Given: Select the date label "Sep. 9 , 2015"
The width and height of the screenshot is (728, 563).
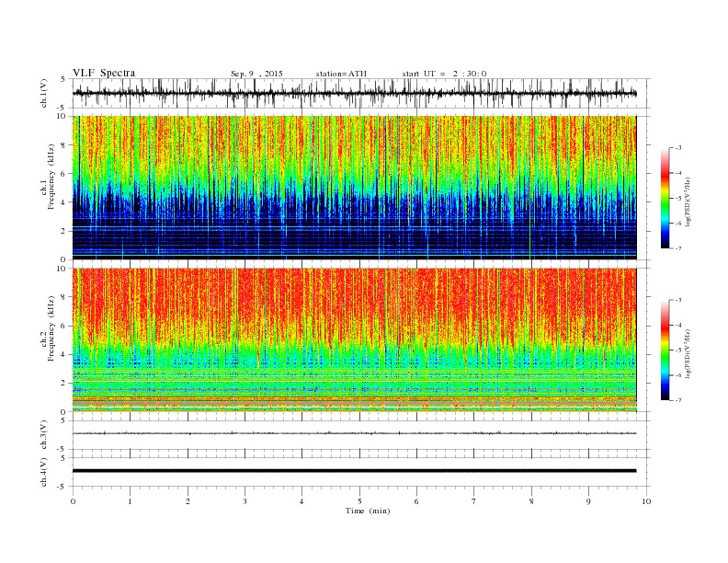Looking at the screenshot, I should tap(256, 74).
